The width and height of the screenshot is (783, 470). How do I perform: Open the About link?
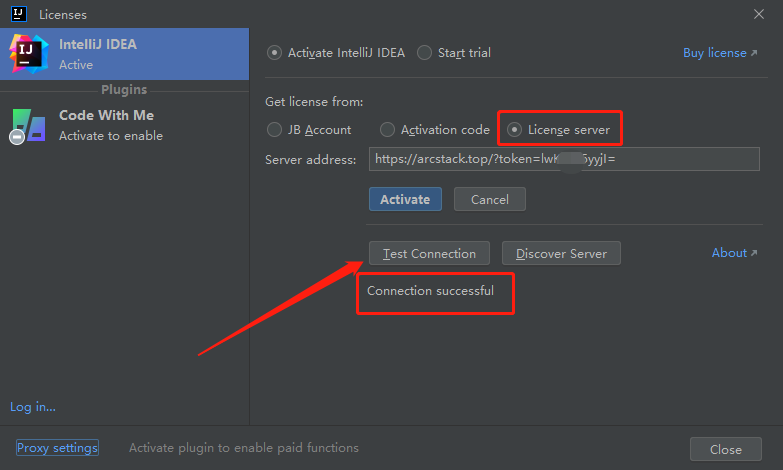734,253
